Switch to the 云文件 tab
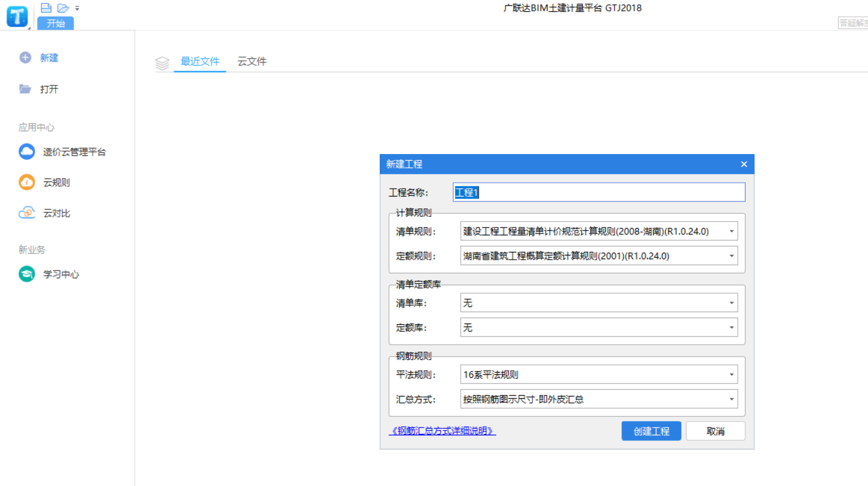Screen dimensions: 868x486 pos(252,61)
